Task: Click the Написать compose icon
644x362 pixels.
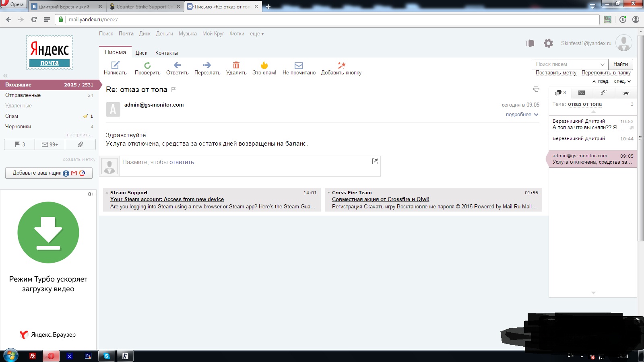Action: pyautogui.click(x=116, y=65)
